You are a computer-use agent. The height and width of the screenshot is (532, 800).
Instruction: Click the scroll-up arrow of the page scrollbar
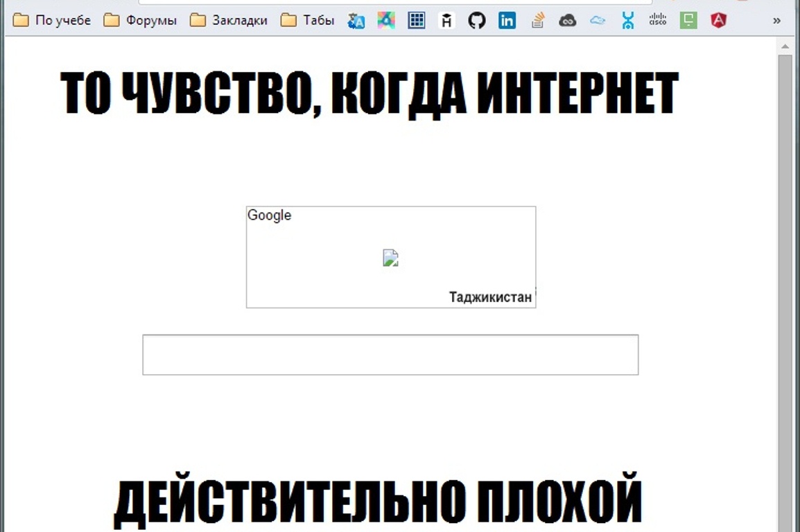(785, 46)
